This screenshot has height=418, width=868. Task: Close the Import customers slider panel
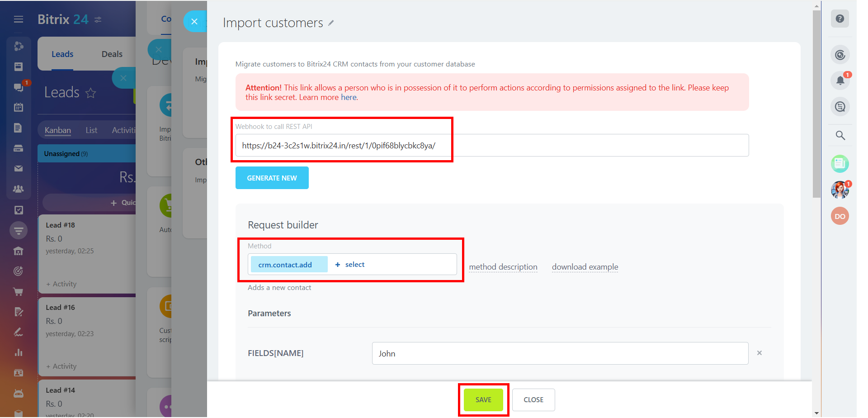(x=194, y=21)
